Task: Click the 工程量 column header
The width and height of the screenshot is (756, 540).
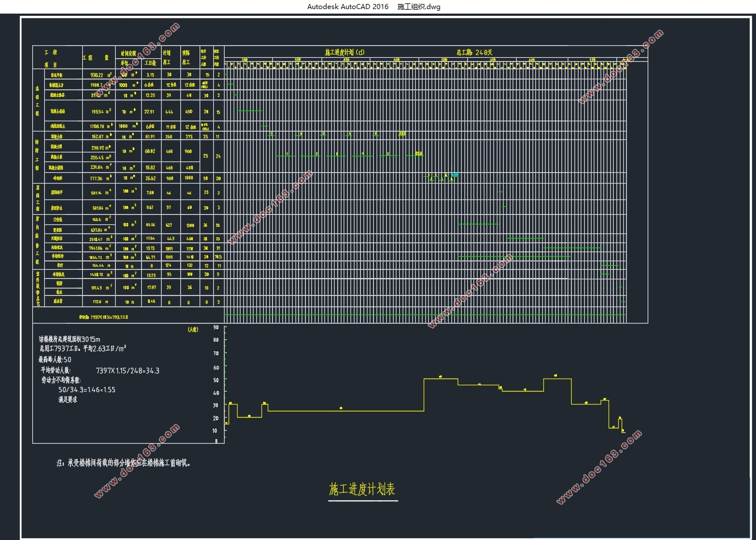Action: coord(96,58)
